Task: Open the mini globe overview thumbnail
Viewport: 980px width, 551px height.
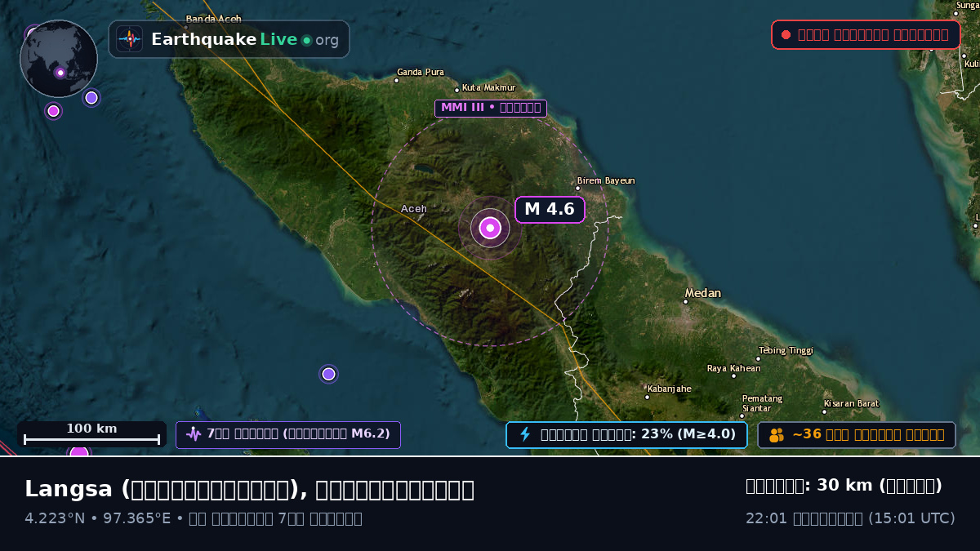Action: pyautogui.click(x=59, y=59)
